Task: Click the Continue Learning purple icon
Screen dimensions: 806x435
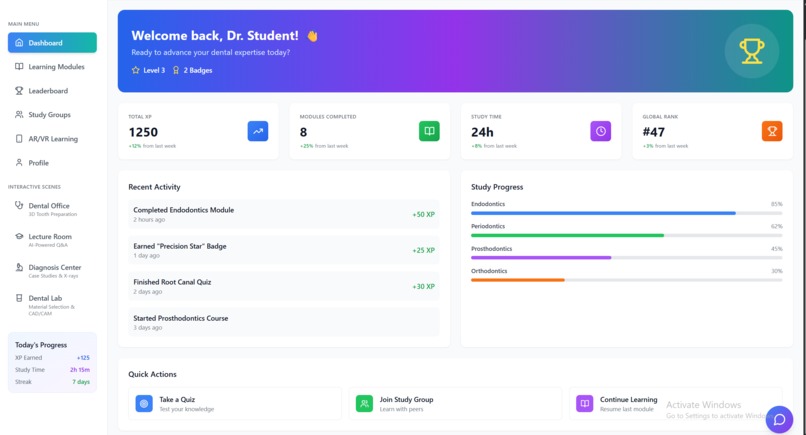Action: point(584,404)
